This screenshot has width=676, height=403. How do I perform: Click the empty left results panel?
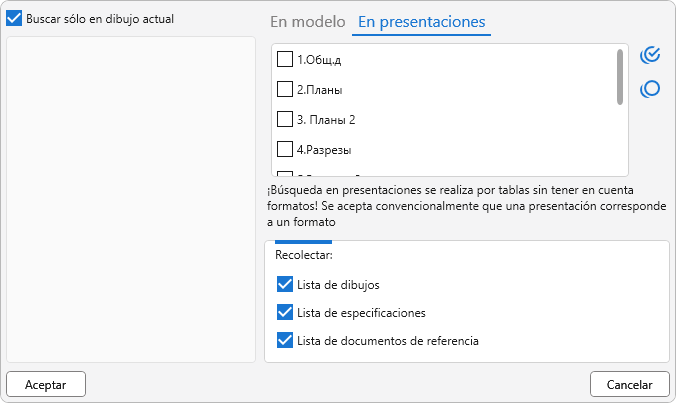pos(131,200)
